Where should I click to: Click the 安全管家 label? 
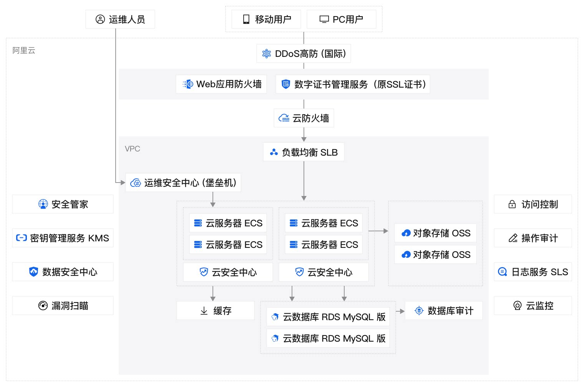[70, 204]
